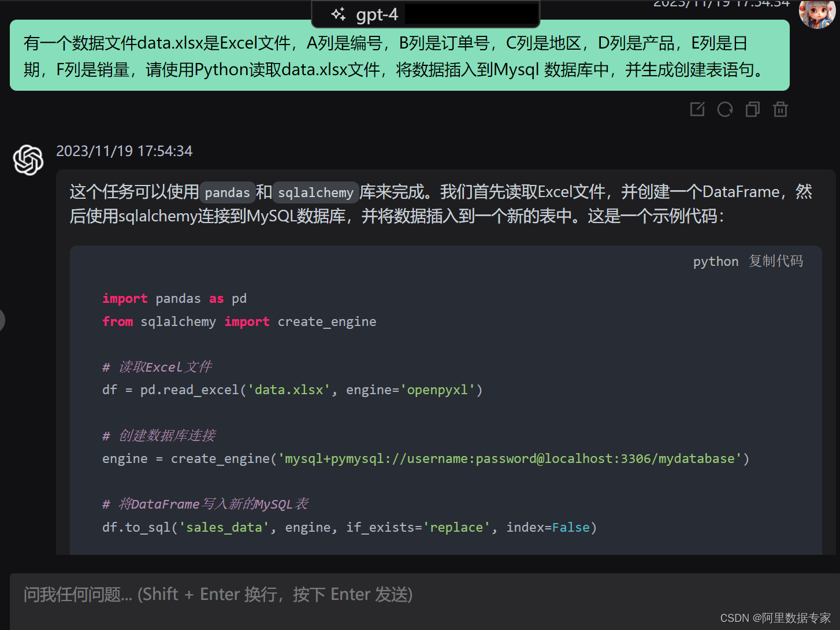Click the comment # 读取Excel文件
Viewport: 840px width, 630px height.
[157, 367]
